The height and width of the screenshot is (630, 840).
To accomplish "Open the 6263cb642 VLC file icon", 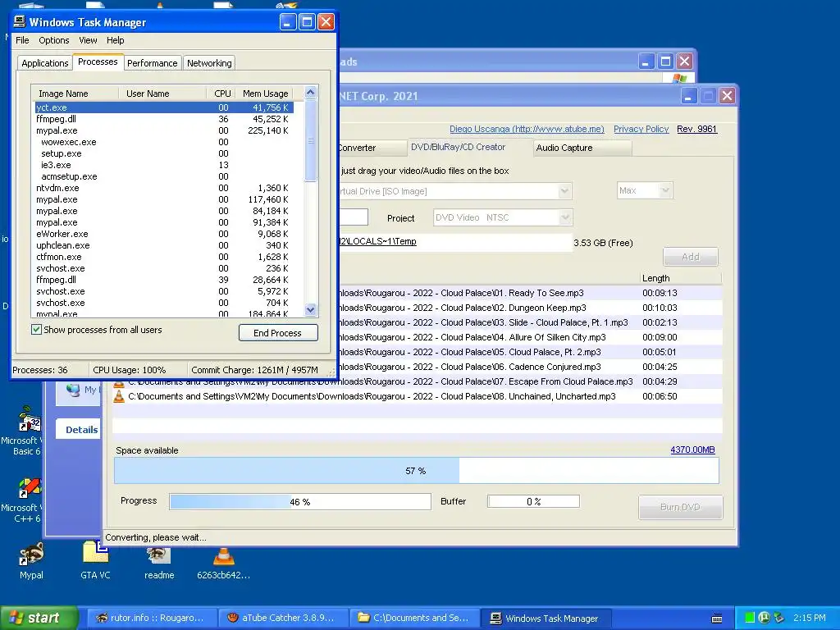I will point(223,555).
